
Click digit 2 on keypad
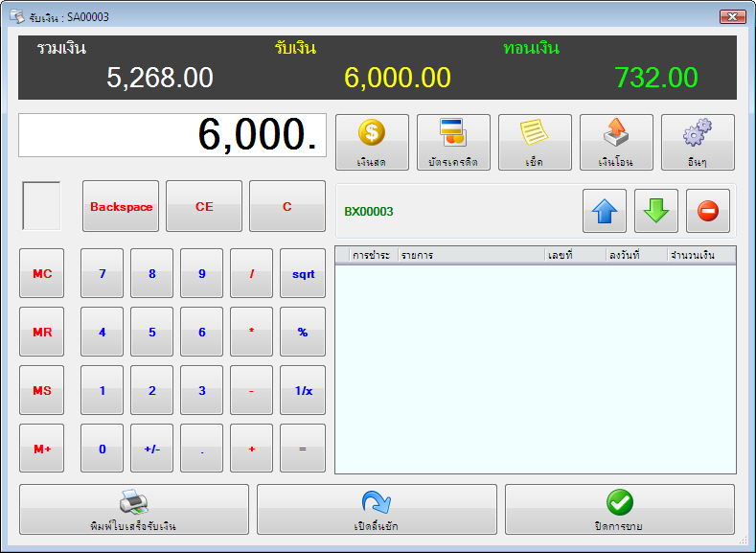click(x=152, y=390)
